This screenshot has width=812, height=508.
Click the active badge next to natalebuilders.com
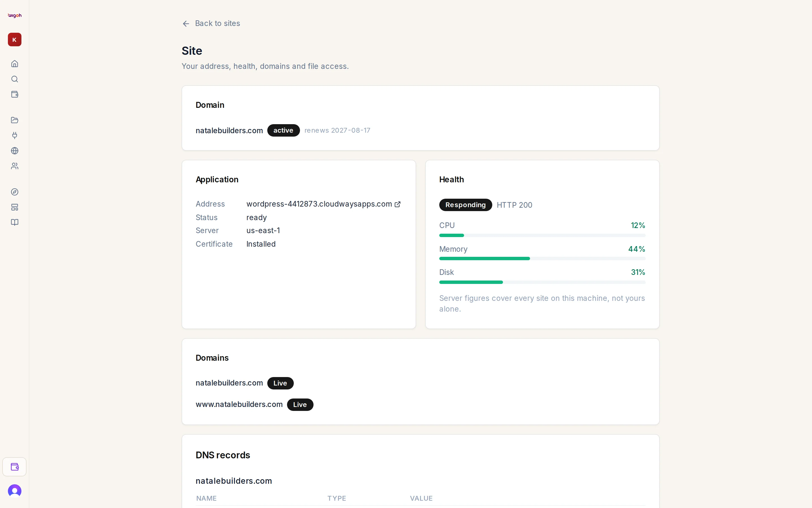283,130
